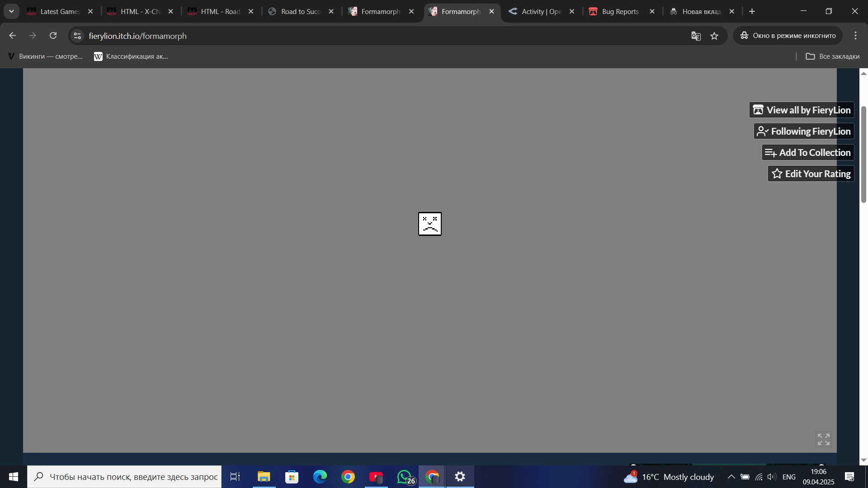
Task: Click Add To Collection button
Action: pos(808,152)
